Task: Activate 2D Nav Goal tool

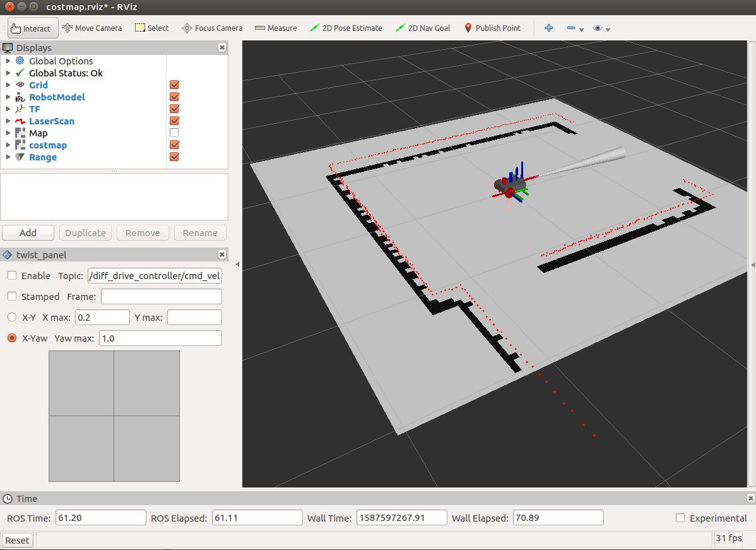Action: click(x=422, y=28)
